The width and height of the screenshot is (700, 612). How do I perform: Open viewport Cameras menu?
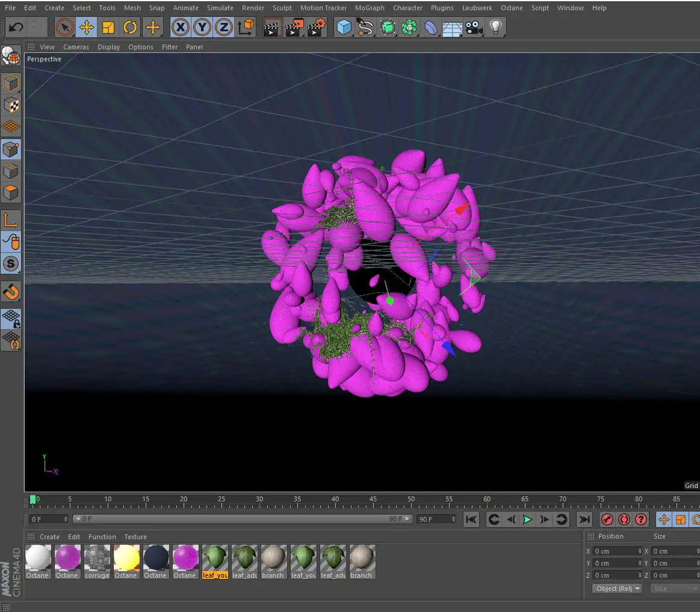pos(76,47)
